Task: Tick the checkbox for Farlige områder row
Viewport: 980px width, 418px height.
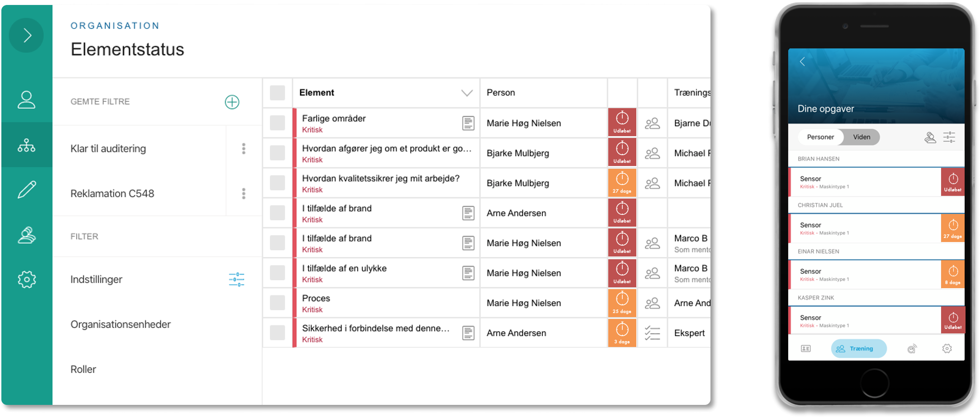Action: click(277, 123)
